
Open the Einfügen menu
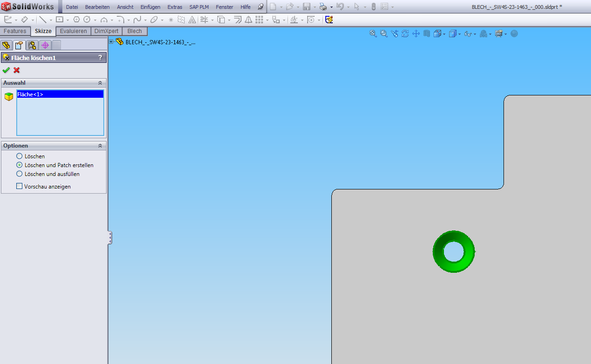coord(150,7)
